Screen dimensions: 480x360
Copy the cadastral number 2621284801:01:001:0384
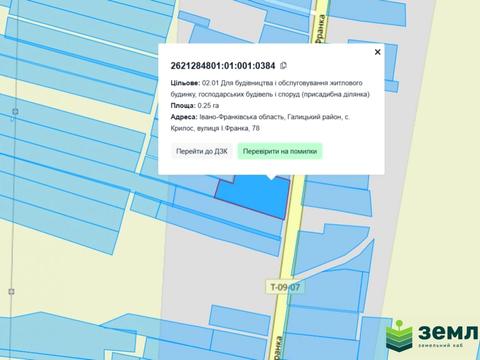pos(283,66)
